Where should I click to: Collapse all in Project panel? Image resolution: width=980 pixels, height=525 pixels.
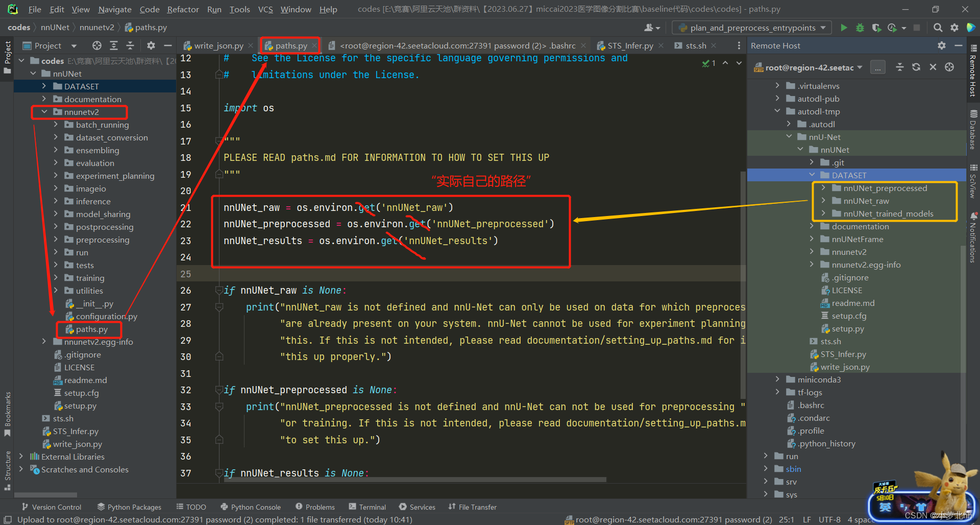pos(130,45)
